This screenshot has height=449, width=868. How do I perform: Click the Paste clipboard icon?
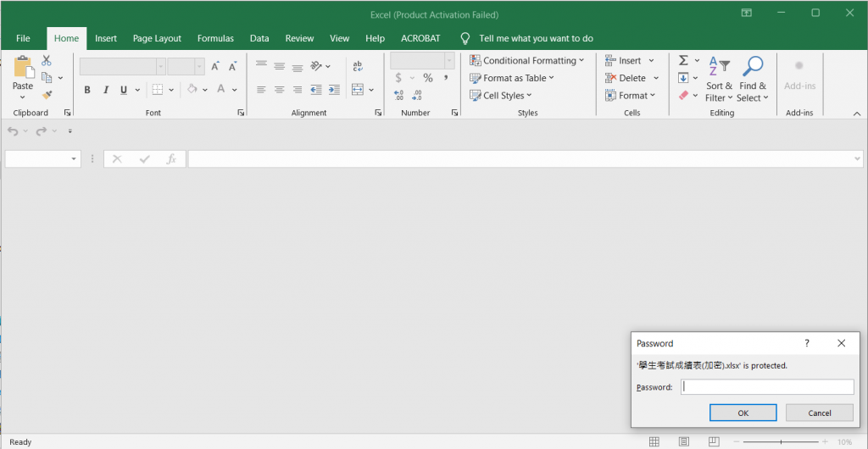click(23, 68)
